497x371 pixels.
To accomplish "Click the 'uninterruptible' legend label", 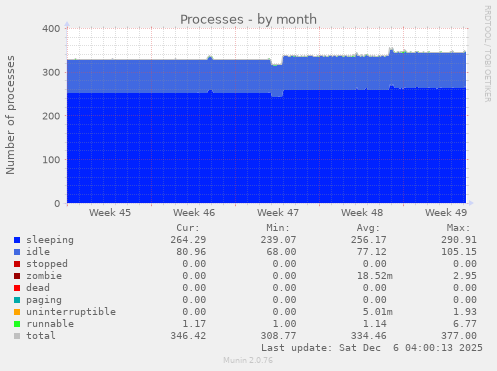I will 71,312.
